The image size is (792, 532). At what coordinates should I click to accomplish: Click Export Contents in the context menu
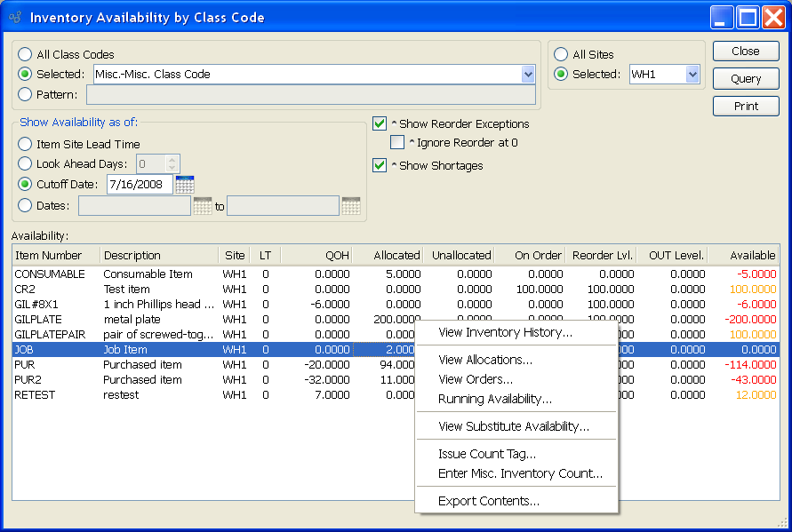click(488, 501)
